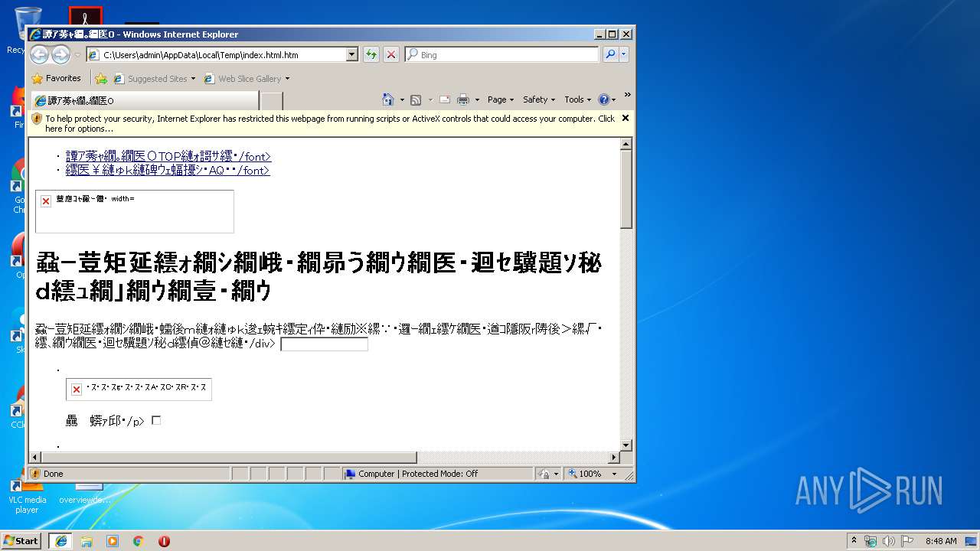Run search with the magnifier button
This screenshot has height=551, width=980.
coord(610,55)
